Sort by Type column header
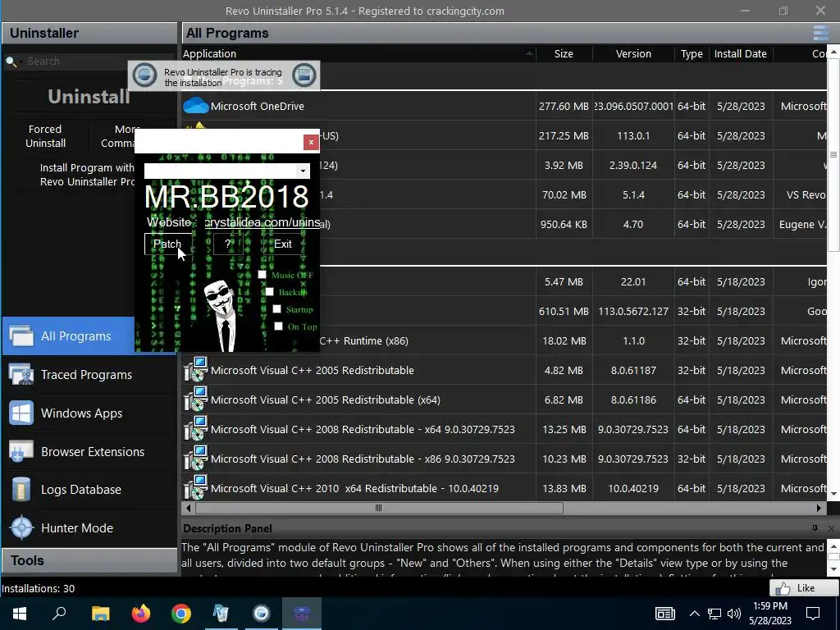The height and width of the screenshot is (630, 840). (691, 53)
